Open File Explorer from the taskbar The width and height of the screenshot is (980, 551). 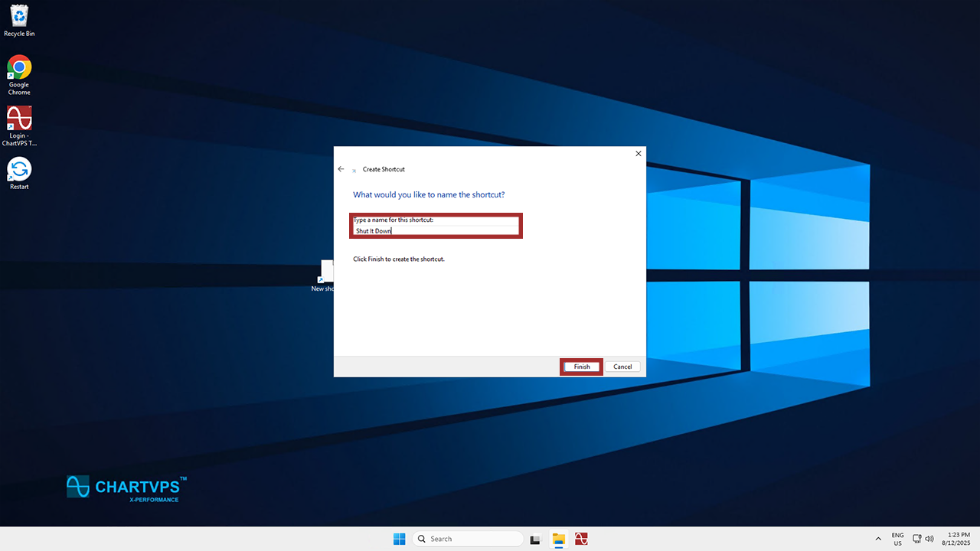pyautogui.click(x=559, y=539)
